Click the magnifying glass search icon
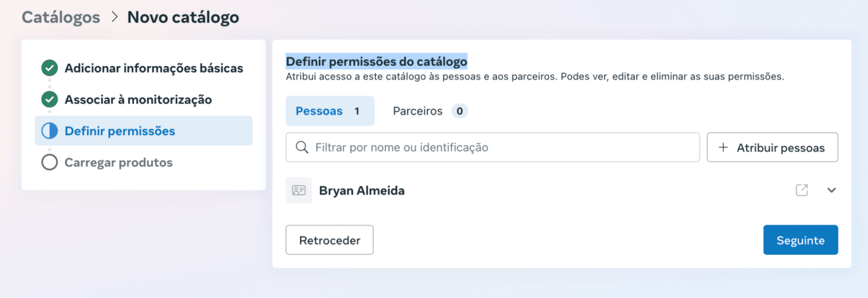 (x=302, y=147)
